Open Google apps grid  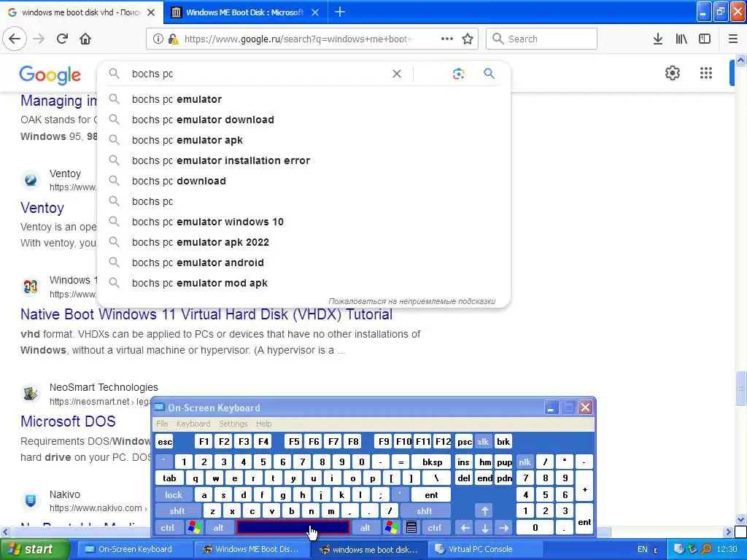coord(706,73)
